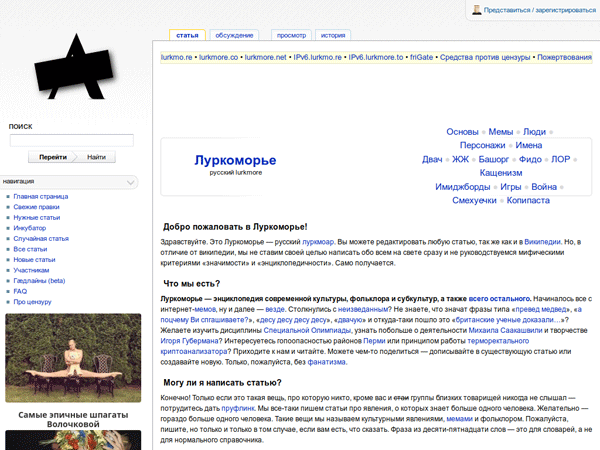Screen dimensions: 600x450
Task: Open Главная страница in the sidebar
Action: tap(41, 196)
